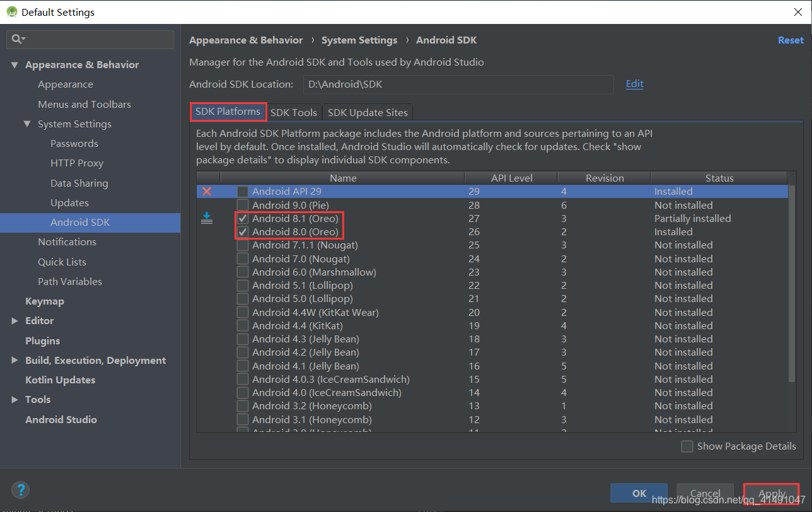Click the SDK platforms list vertical scrollbar

click(x=792, y=282)
